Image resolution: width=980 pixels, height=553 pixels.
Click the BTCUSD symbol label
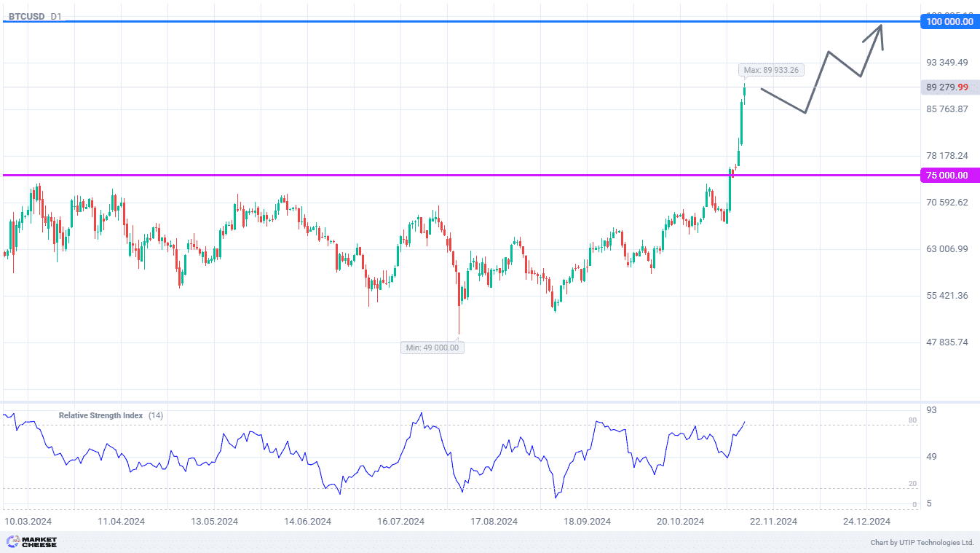(x=27, y=16)
